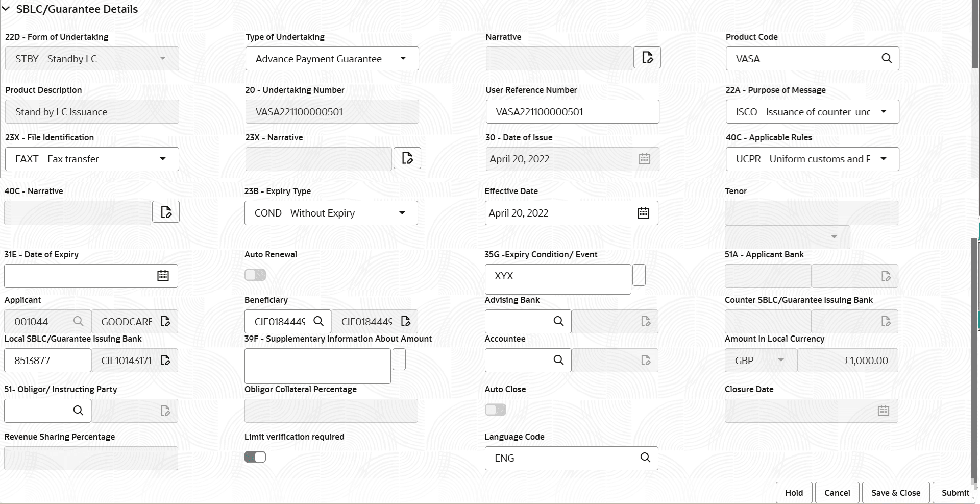Enable the Auto Close toggle

(x=495, y=409)
